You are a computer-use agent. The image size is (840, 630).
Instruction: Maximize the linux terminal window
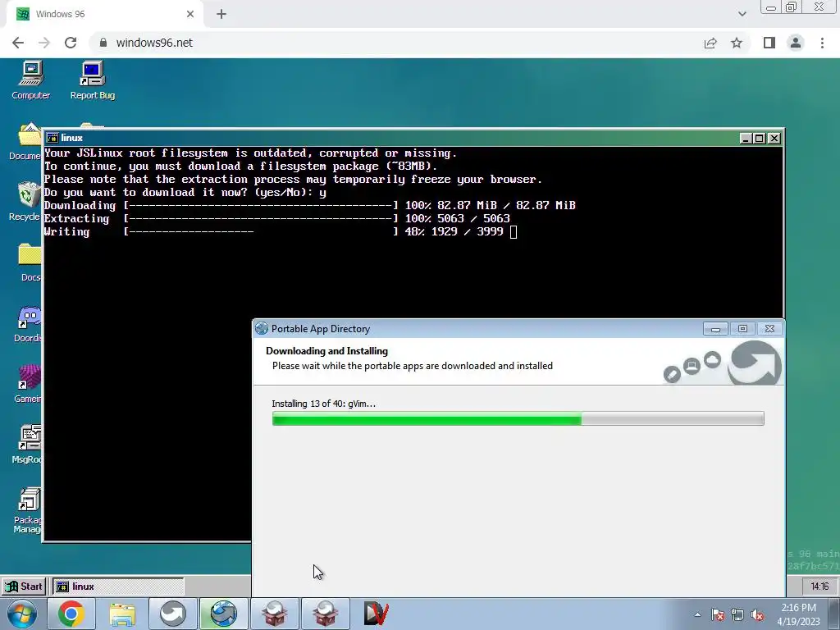click(760, 138)
